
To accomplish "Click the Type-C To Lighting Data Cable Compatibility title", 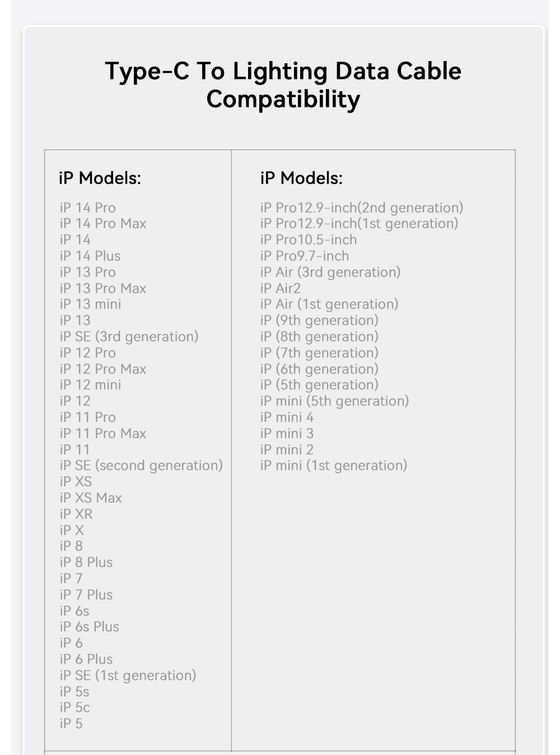I will [x=283, y=85].
